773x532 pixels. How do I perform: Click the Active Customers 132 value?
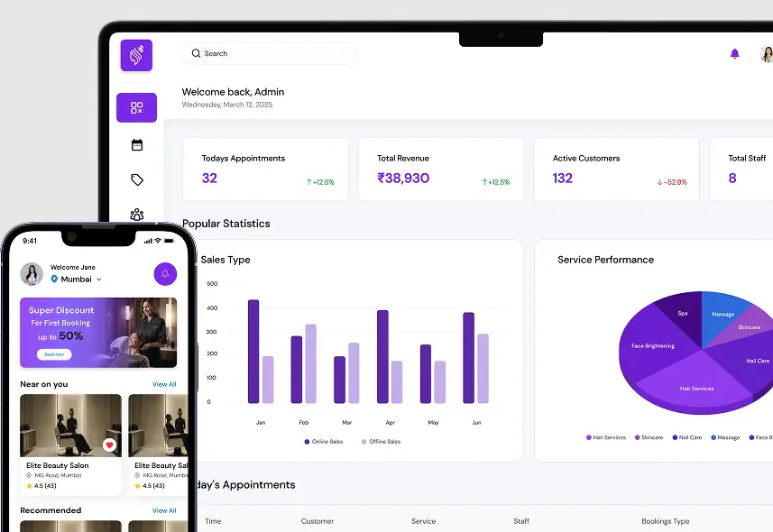click(x=563, y=178)
